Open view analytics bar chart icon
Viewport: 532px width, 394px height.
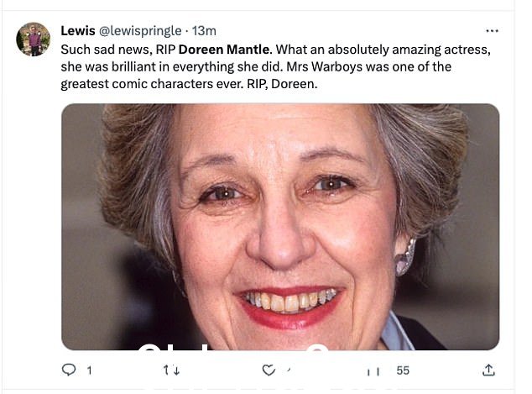tap(373, 371)
